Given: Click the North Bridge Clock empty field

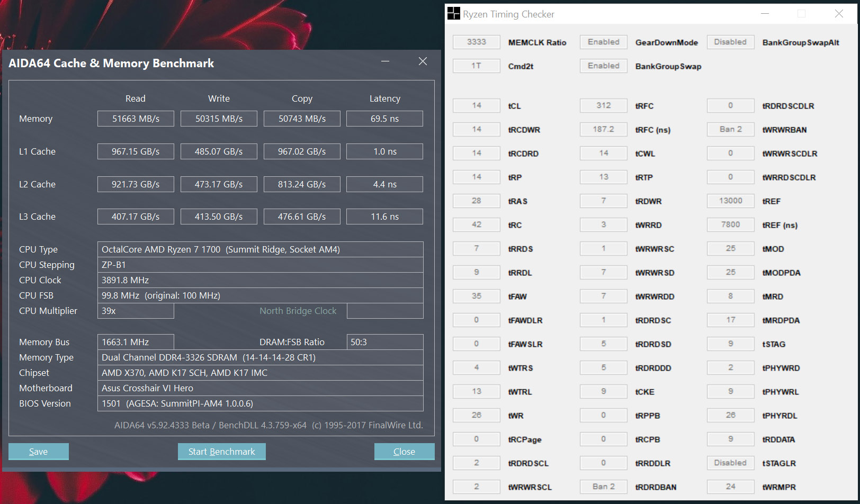Looking at the screenshot, I should pos(385,311).
